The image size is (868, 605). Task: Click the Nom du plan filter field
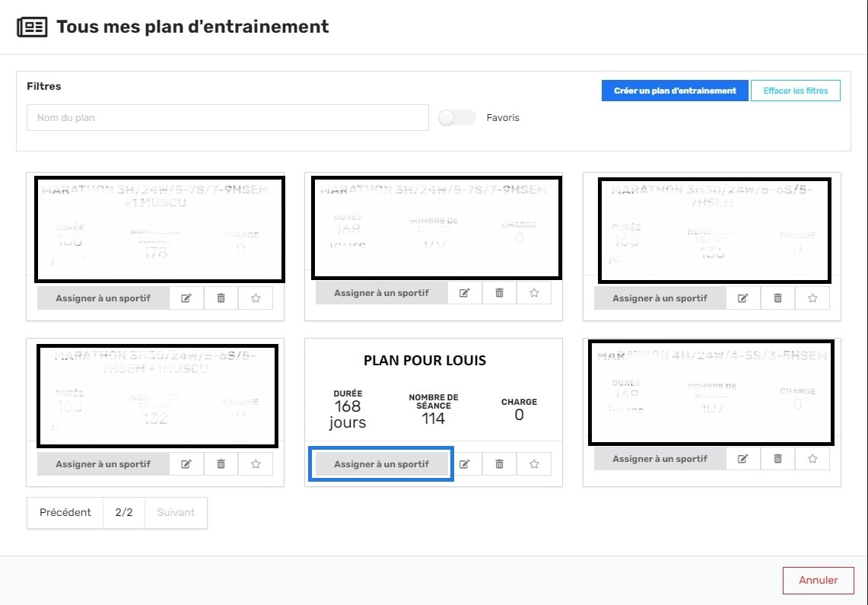tap(227, 118)
